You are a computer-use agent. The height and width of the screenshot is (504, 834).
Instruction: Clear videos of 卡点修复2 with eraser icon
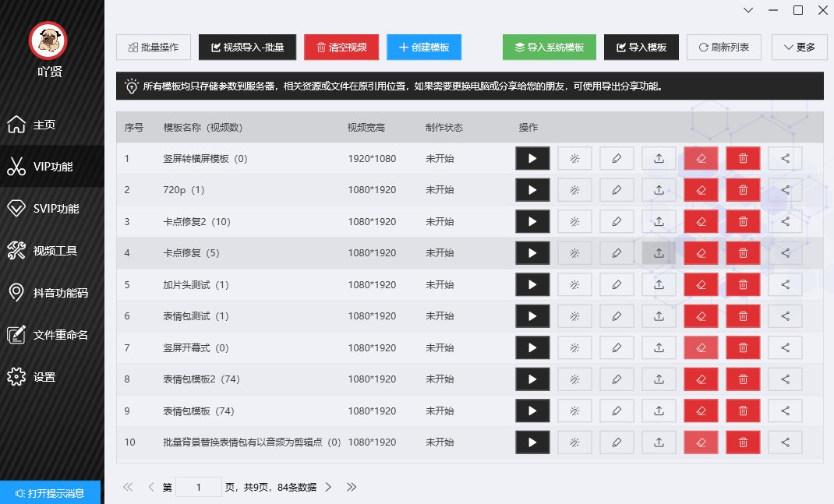pyautogui.click(x=701, y=222)
